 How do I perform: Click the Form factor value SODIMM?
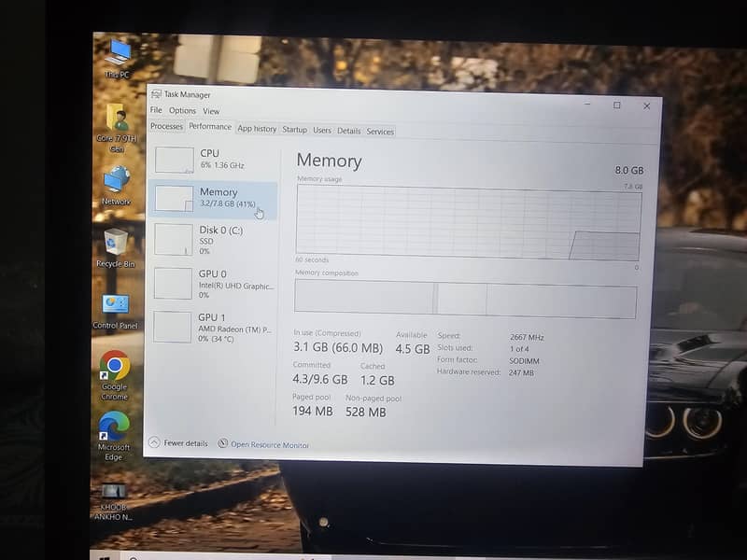[x=524, y=361]
